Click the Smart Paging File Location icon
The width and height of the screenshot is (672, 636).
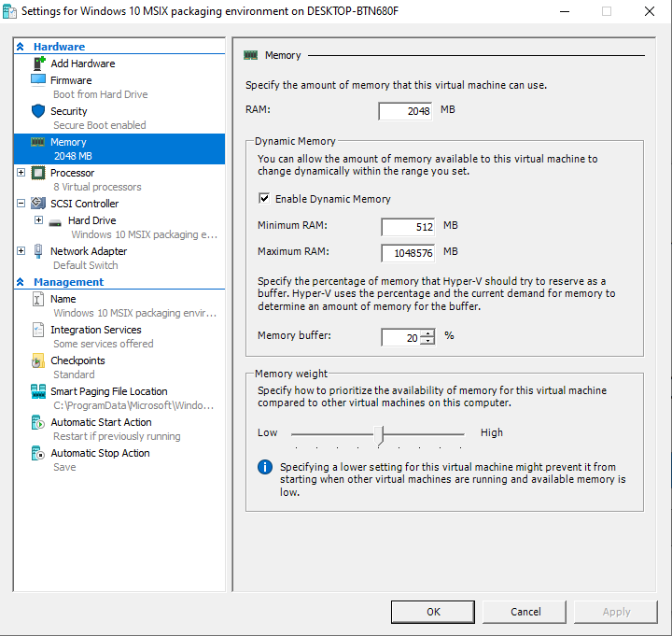[38, 391]
